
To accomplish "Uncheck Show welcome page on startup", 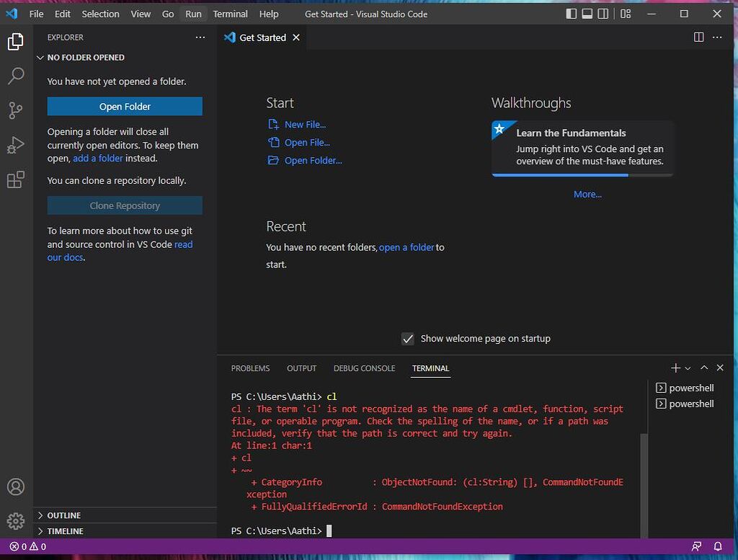I will pyautogui.click(x=408, y=339).
